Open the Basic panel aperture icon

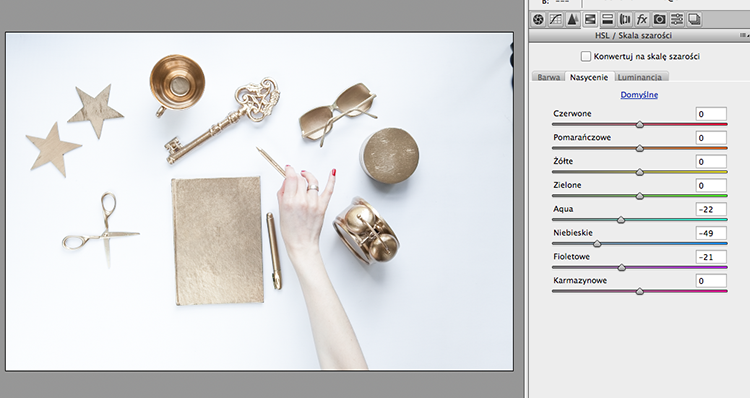coord(539,20)
